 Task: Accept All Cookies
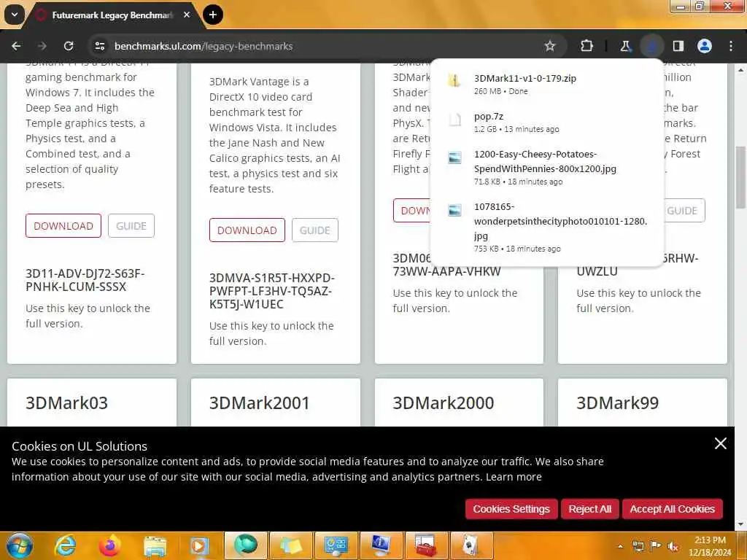coord(672,509)
